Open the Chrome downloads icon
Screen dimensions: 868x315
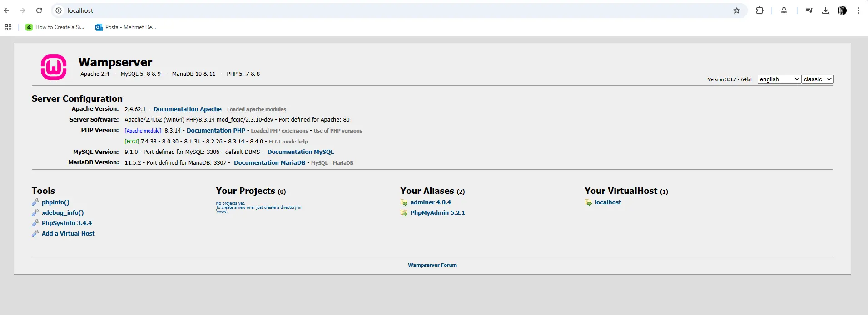[825, 10]
